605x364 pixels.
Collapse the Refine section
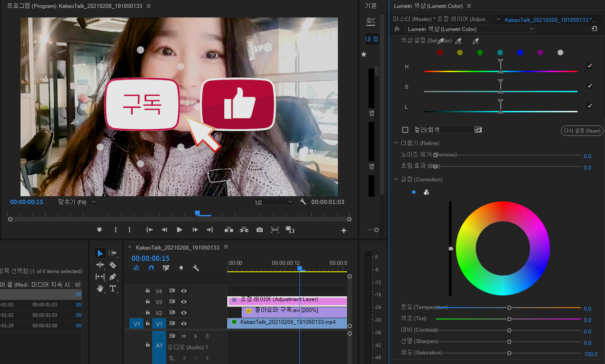pyautogui.click(x=396, y=143)
